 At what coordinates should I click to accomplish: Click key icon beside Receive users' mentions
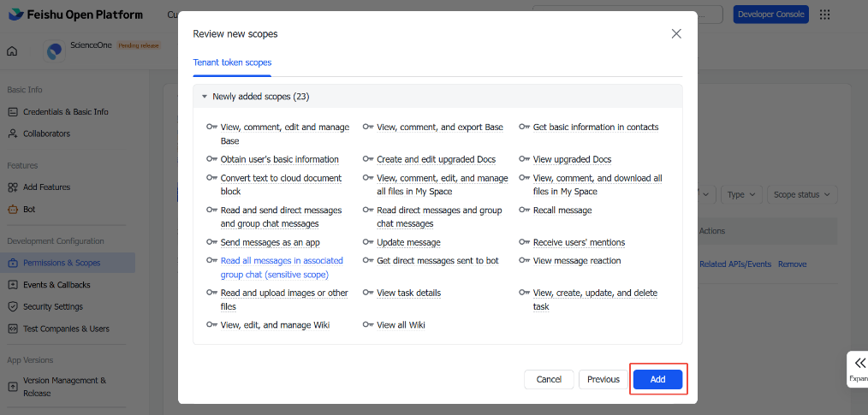click(x=524, y=242)
